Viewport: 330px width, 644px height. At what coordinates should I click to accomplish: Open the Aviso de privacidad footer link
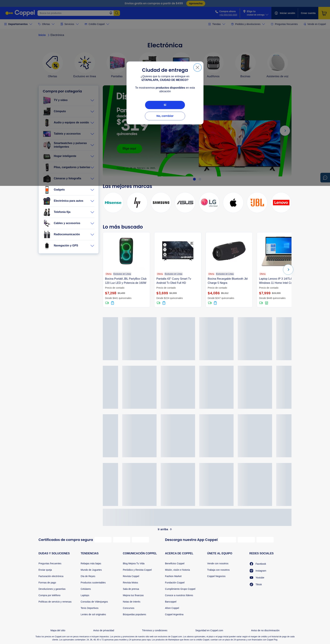[104, 630]
